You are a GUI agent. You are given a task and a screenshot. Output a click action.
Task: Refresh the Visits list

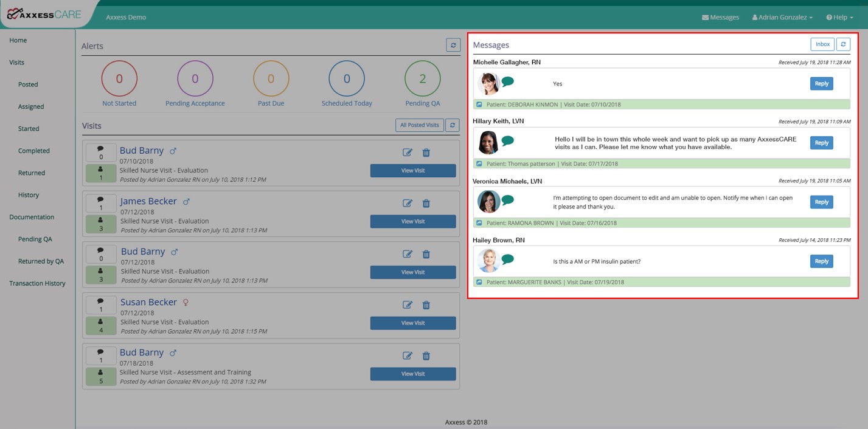tap(453, 125)
